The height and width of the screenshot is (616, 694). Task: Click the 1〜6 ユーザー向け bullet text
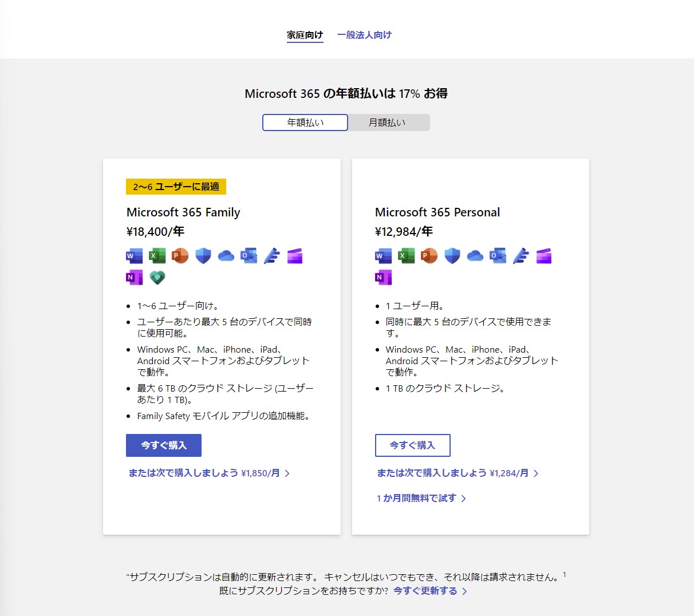(178, 306)
